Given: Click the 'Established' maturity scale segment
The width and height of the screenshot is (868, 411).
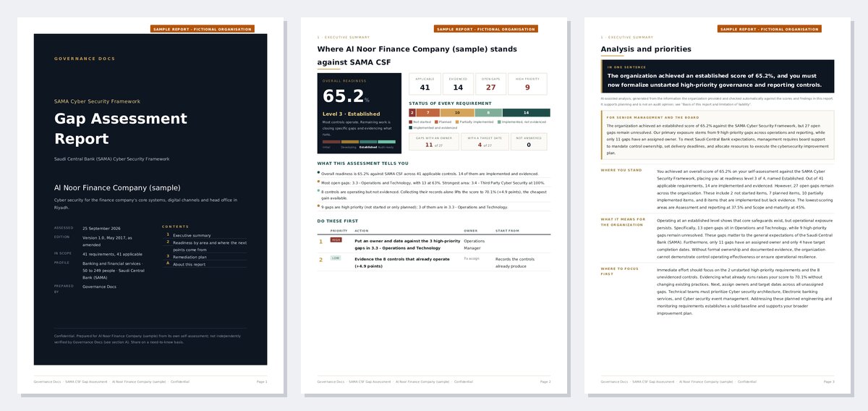Looking at the screenshot, I should (368, 143).
